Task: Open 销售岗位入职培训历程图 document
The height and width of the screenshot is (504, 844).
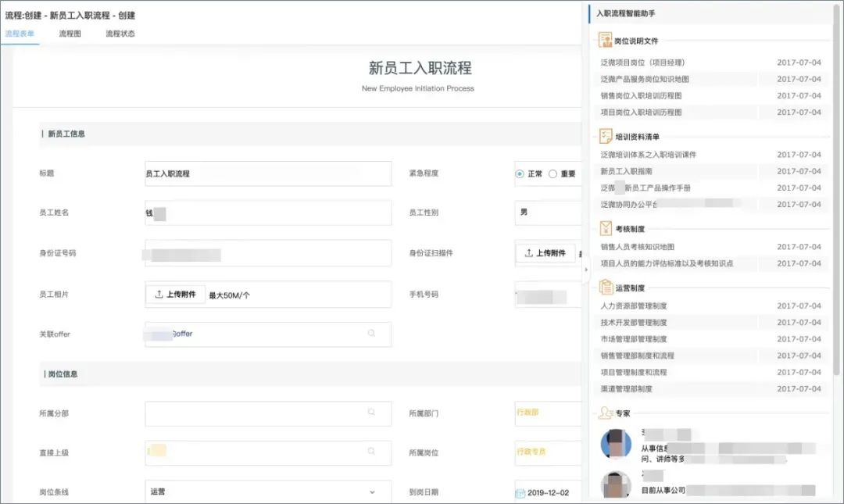Action: coord(641,96)
